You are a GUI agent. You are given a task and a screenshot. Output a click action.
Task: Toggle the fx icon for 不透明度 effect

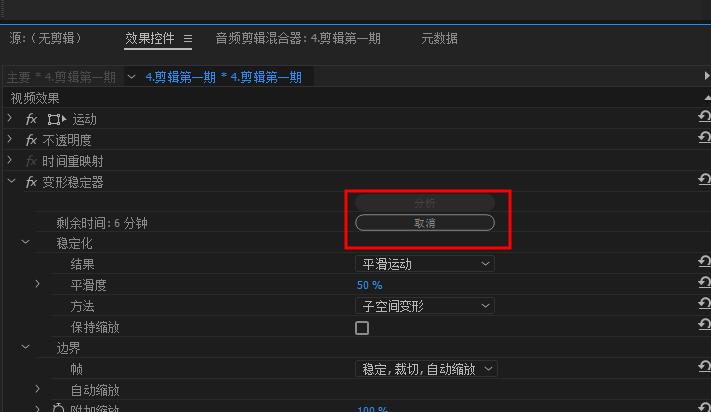(31, 140)
